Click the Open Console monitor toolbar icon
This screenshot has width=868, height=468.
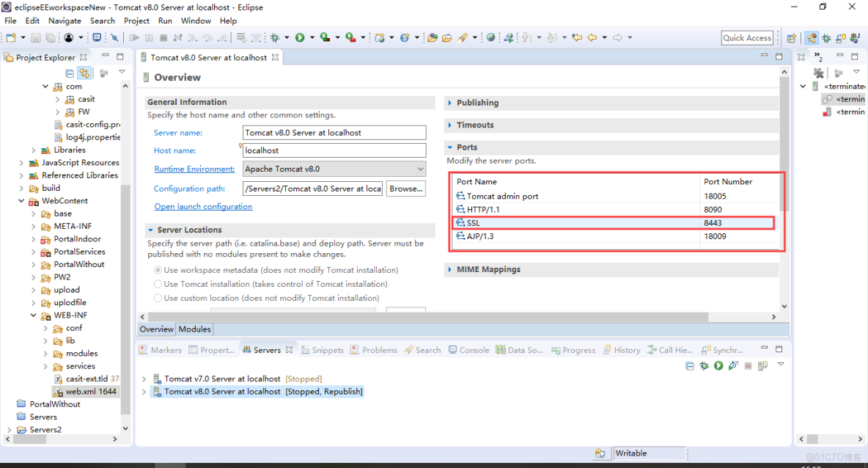97,37
